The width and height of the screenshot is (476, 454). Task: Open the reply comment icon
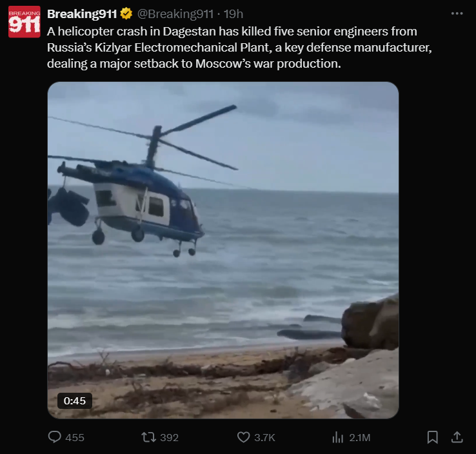click(55, 437)
